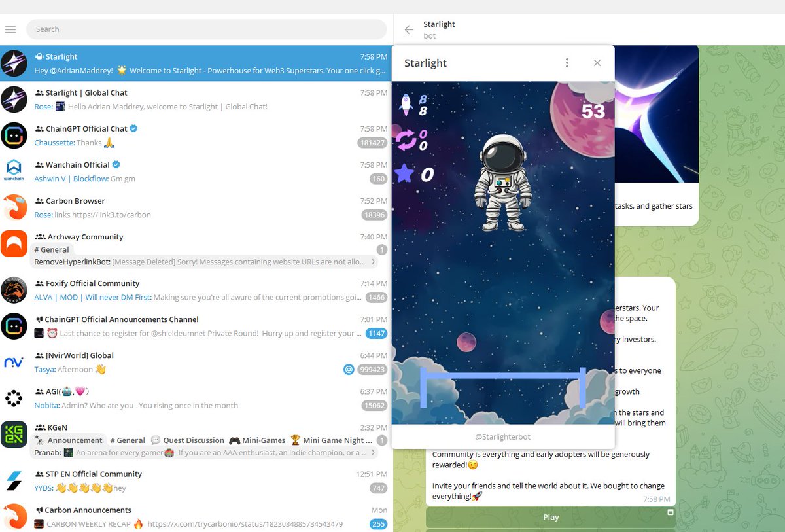Open ChainGPT Official Announcements Channel
Viewport: 785px width, 532px height.
[x=196, y=326]
